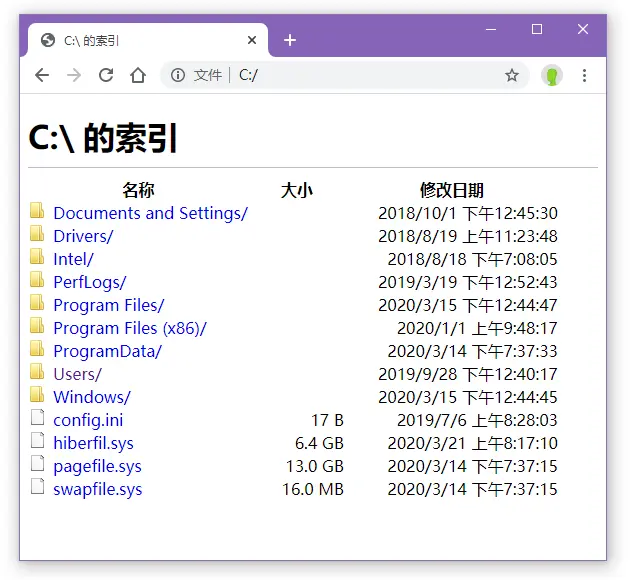
Task: Open the swapfile.sys file link
Action: [98, 489]
